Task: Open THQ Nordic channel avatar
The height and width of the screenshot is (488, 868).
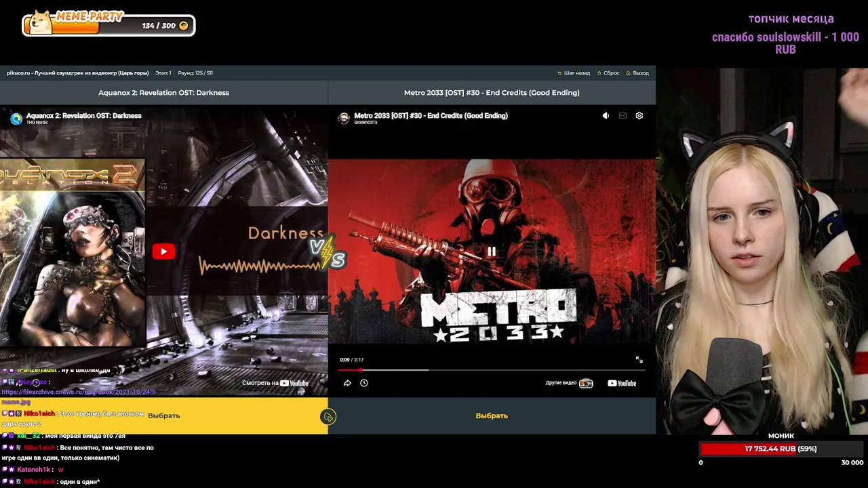Action: (x=16, y=119)
